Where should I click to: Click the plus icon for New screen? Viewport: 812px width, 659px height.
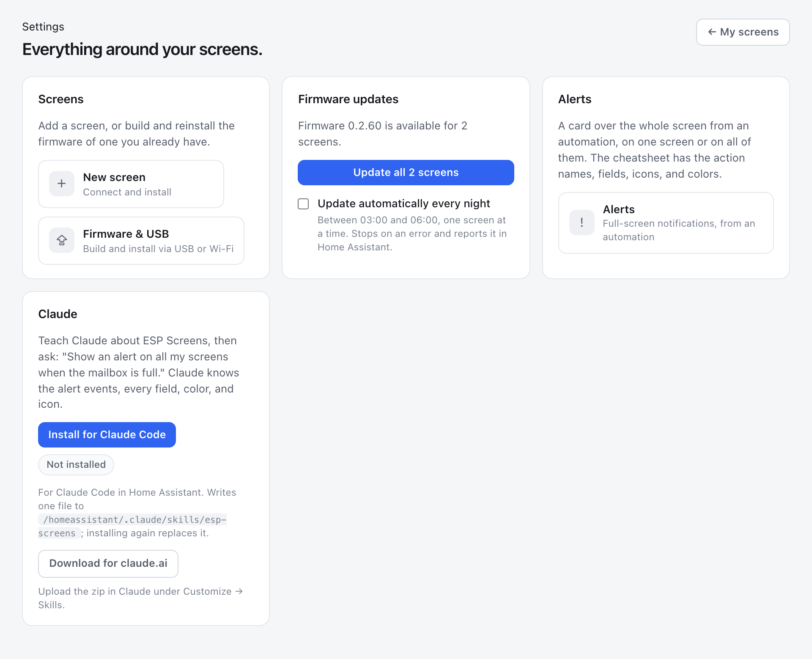(x=62, y=184)
